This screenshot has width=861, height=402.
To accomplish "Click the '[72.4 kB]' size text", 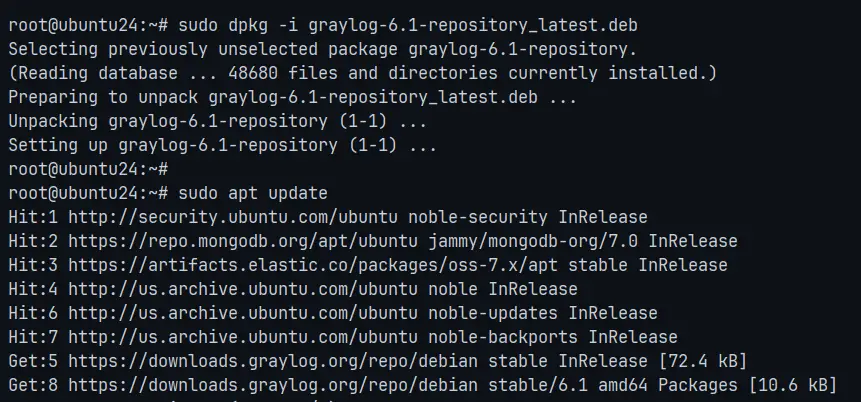I will coord(702,361).
